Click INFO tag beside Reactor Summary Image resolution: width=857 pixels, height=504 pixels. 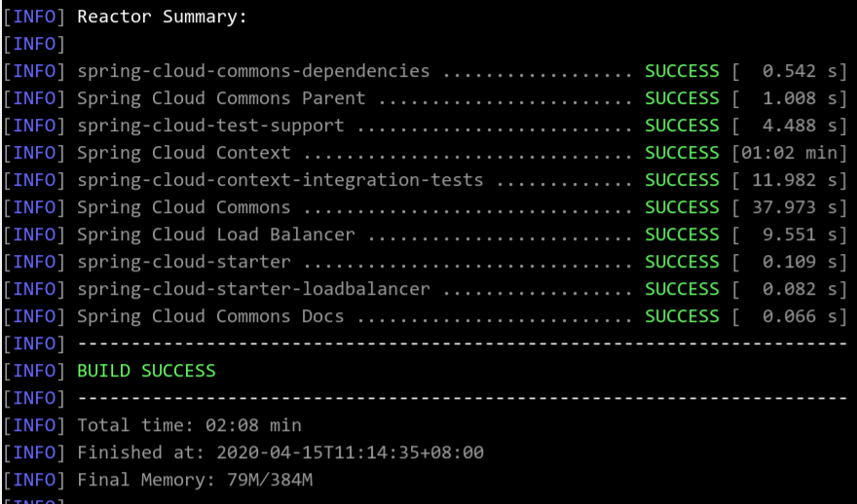34,17
